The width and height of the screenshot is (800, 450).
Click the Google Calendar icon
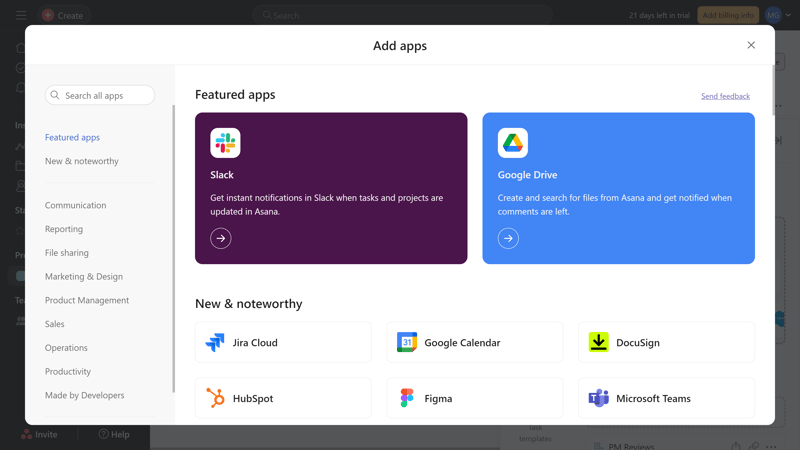point(407,342)
